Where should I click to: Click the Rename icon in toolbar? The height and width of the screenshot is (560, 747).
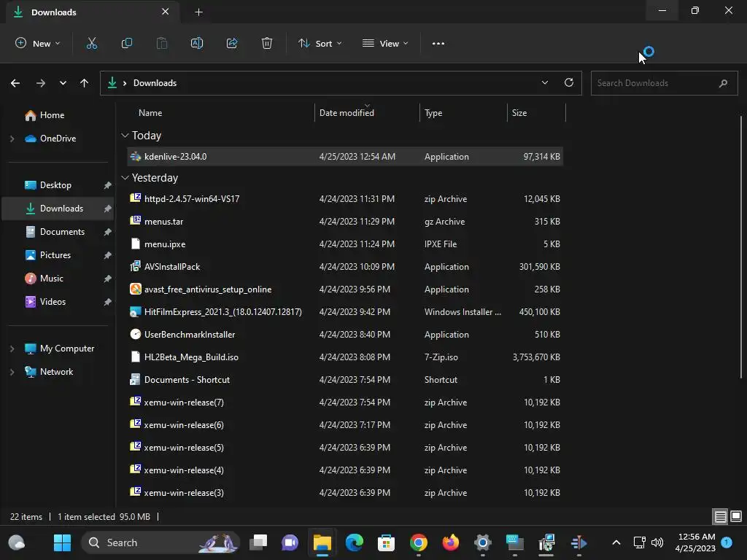[x=197, y=43]
